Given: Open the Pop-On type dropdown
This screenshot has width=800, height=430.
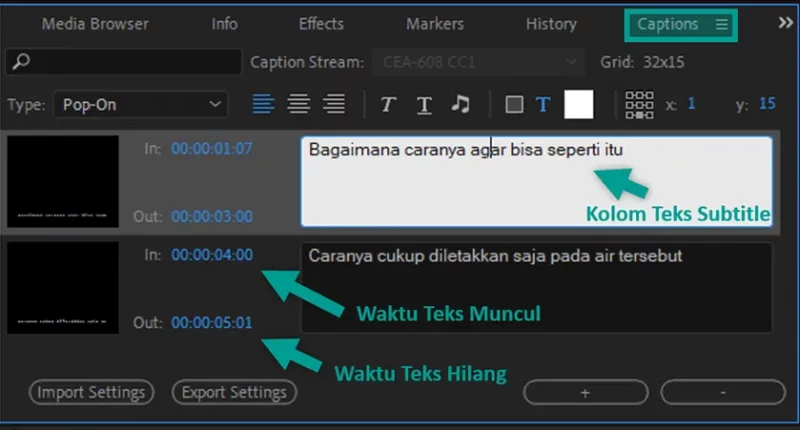Looking at the screenshot, I should pyautogui.click(x=141, y=105).
